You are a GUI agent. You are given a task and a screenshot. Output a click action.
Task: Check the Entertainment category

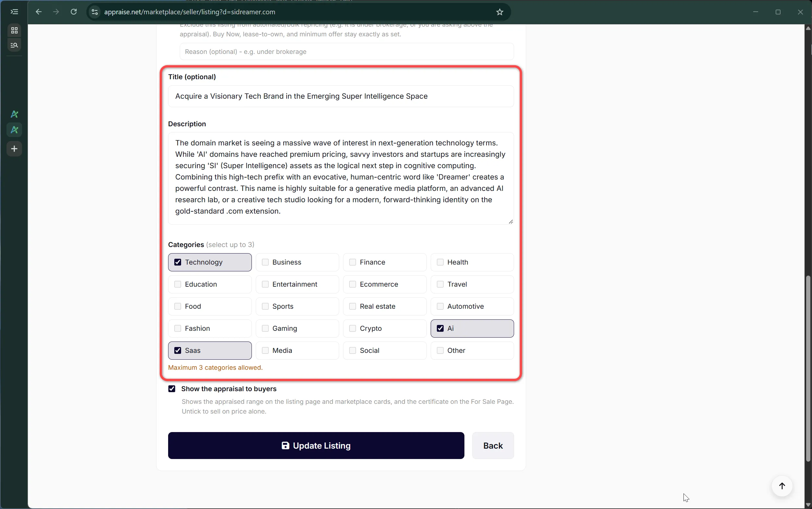[265, 284]
